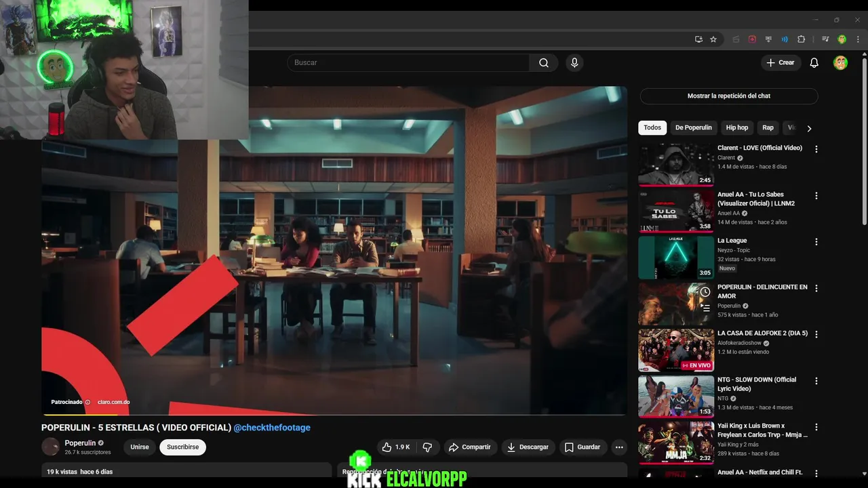This screenshot has height=488, width=868.
Task: Dislike the video with thumbs down
Action: pos(427,447)
